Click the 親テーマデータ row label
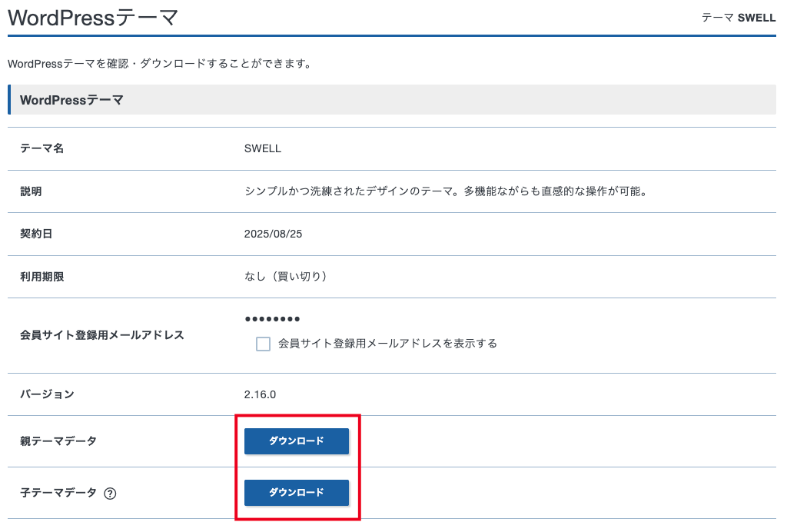Screen dimensions: 787x532 (x=58, y=441)
